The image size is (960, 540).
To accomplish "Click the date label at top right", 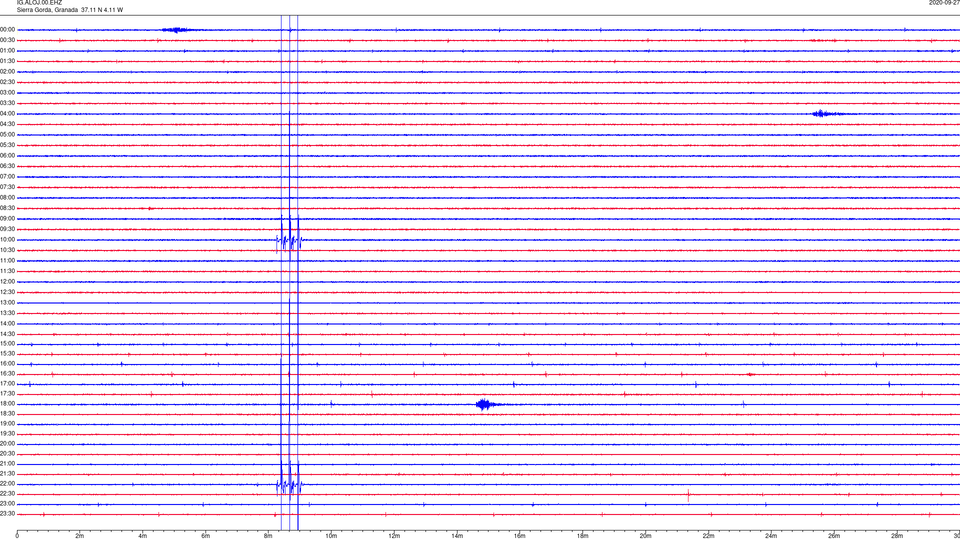I will (944, 2).
